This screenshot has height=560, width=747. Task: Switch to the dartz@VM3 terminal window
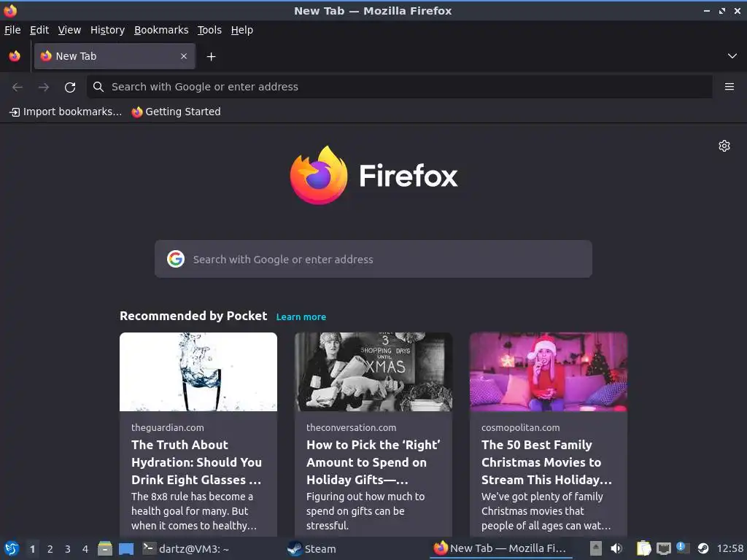click(187, 549)
